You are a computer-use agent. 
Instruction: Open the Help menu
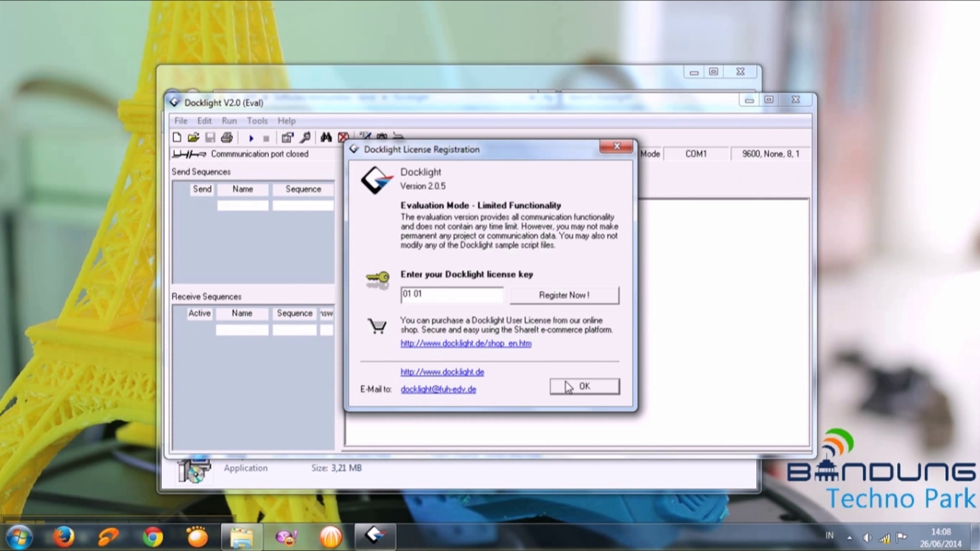point(287,121)
